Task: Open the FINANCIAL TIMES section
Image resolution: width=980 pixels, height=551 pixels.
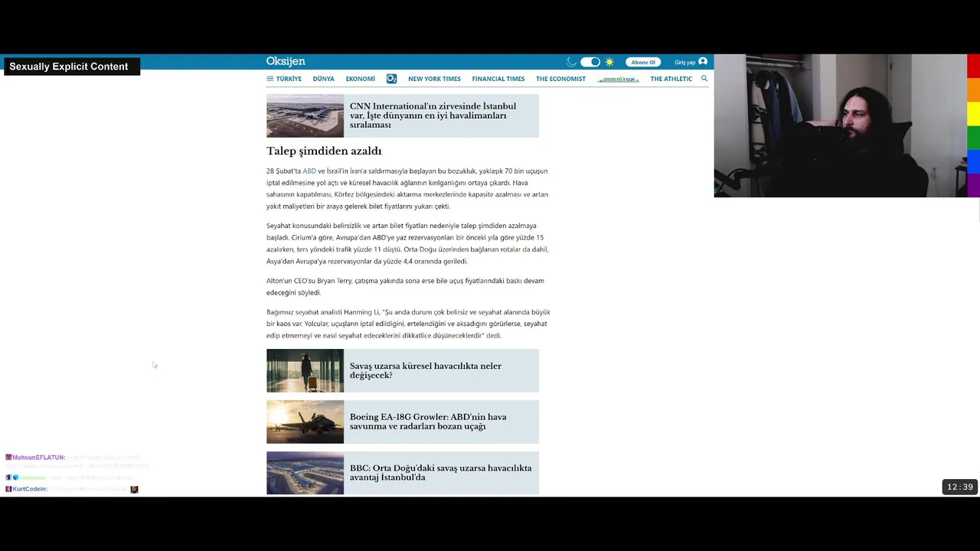Action: coord(498,79)
